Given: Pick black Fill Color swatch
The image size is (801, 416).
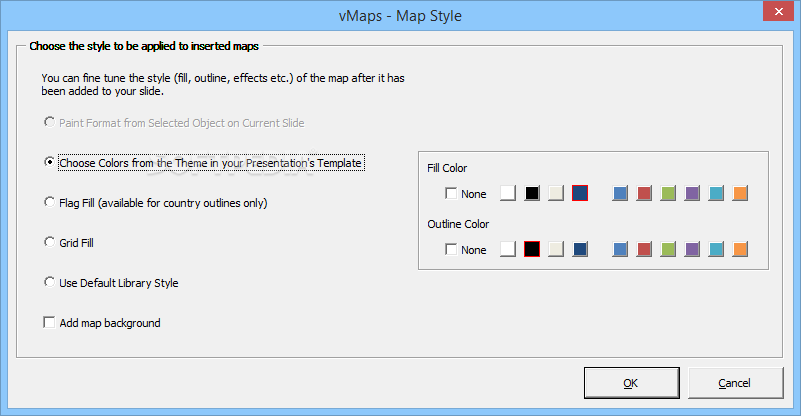Looking at the screenshot, I should click(x=532, y=193).
